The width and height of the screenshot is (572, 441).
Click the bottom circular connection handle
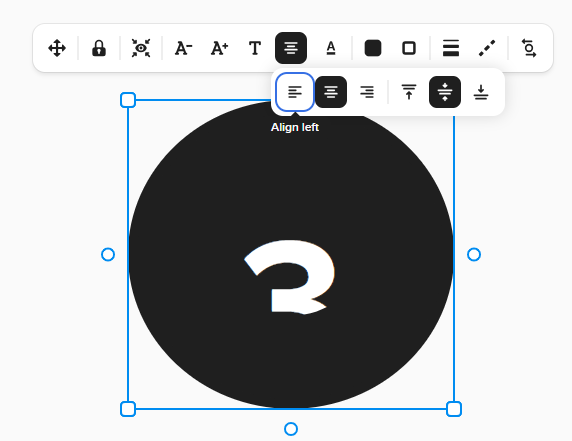291,429
